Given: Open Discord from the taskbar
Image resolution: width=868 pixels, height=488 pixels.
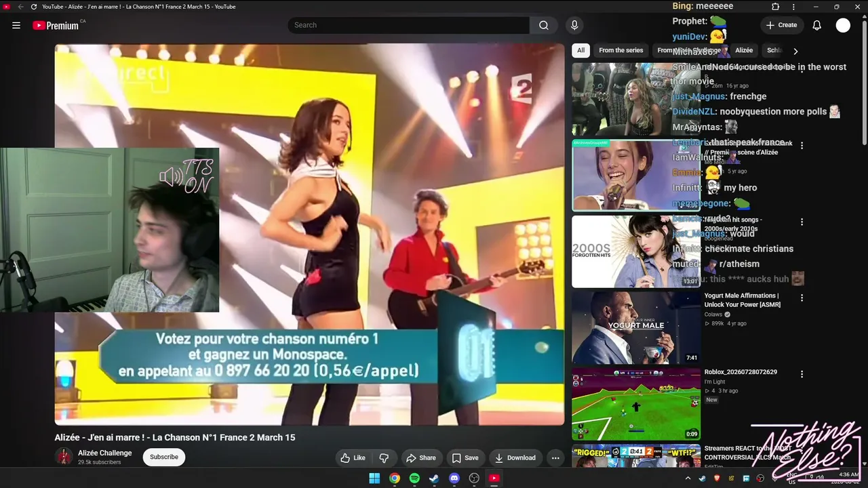Looking at the screenshot, I should click(454, 478).
